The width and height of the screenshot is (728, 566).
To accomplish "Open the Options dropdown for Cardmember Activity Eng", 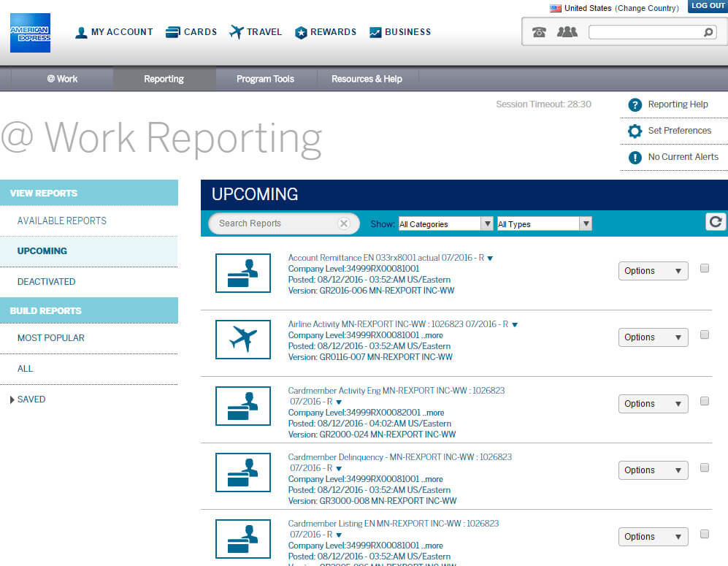I will pyautogui.click(x=653, y=403).
